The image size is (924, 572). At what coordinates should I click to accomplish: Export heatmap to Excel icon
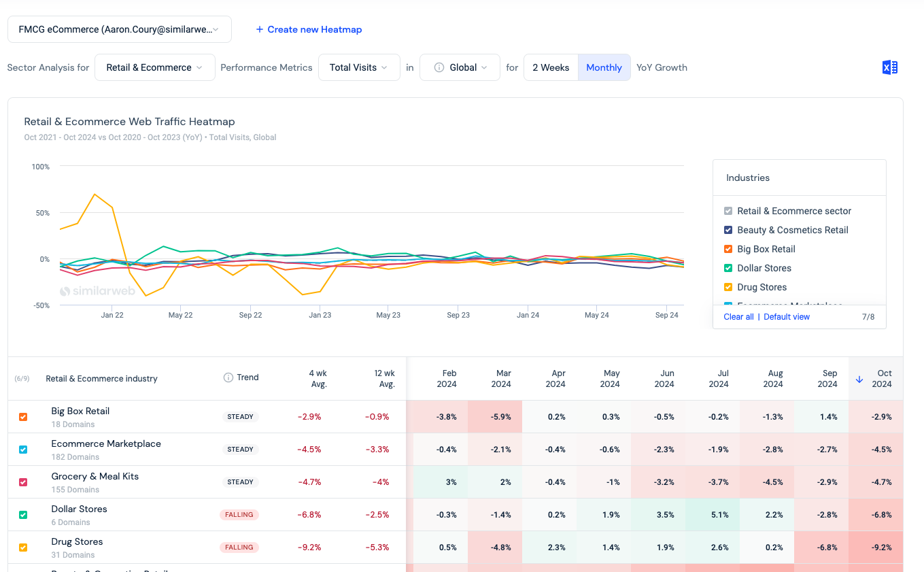pos(890,67)
